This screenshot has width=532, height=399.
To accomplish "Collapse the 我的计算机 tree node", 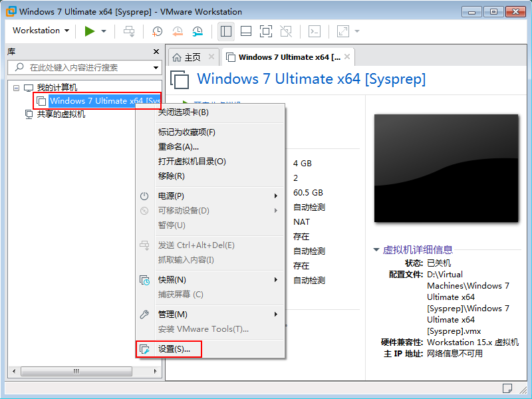I will coord(17,88).
